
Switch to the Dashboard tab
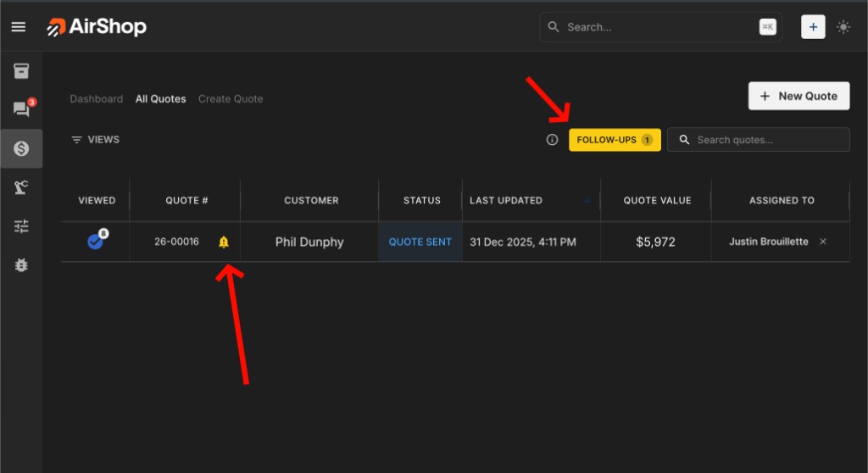tap(96, 99)
